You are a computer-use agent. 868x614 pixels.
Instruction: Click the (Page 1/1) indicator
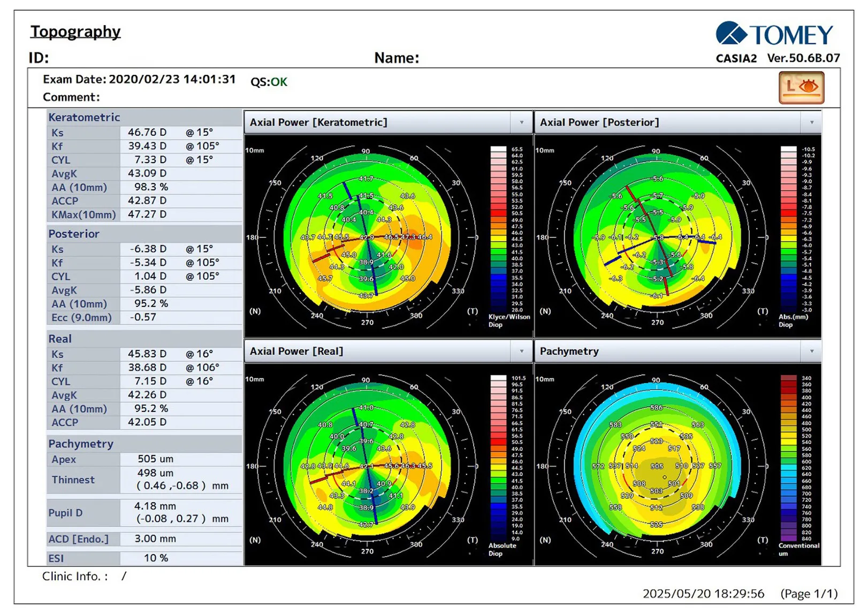tap(809, 594)
